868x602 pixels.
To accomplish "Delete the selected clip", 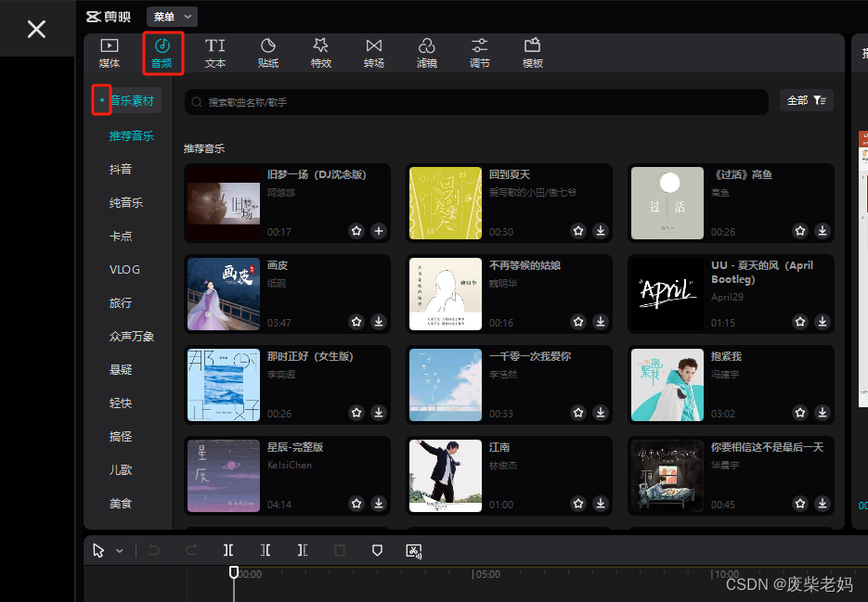I will point(340,550).
